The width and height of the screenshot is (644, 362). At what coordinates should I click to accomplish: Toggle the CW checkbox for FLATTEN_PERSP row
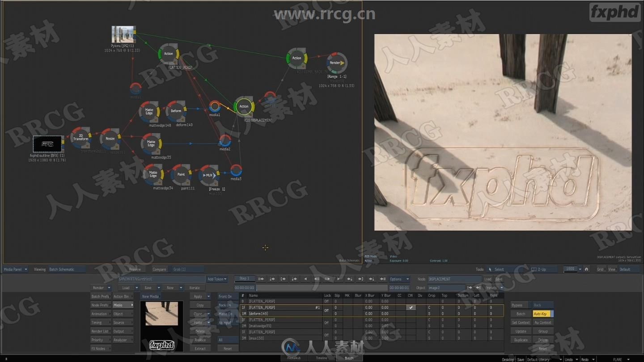point(411,307)
